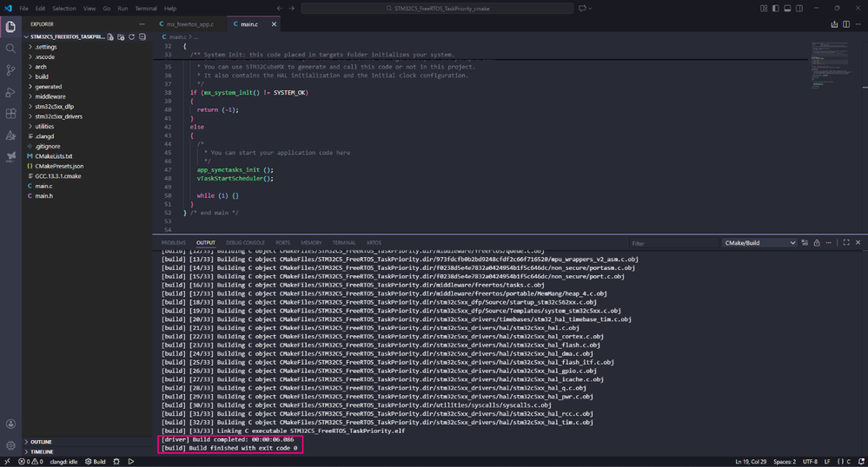The width and height of the screenshot is (868, 467).
Task: Open the Source Control view
Action: pyautogui.click(x=10, y=70)
